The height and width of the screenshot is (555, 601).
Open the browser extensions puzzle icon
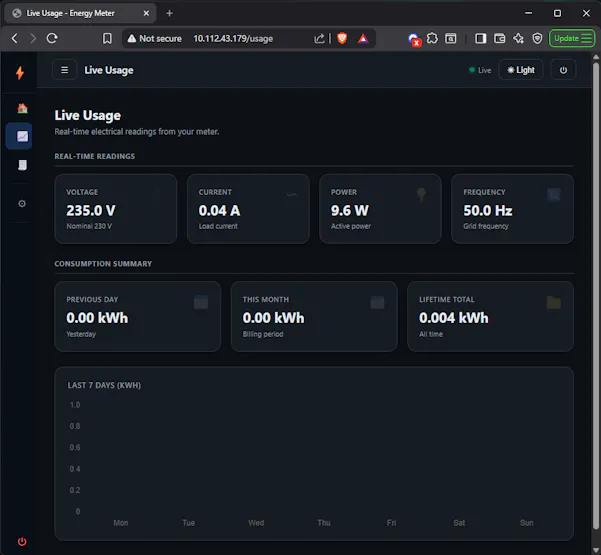click(432, 38)
